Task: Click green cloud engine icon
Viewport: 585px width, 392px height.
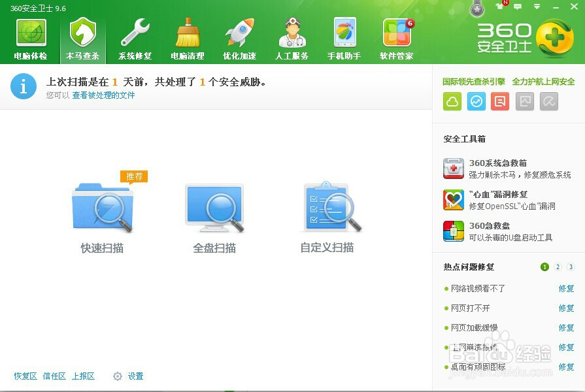Action: point(452,101)
